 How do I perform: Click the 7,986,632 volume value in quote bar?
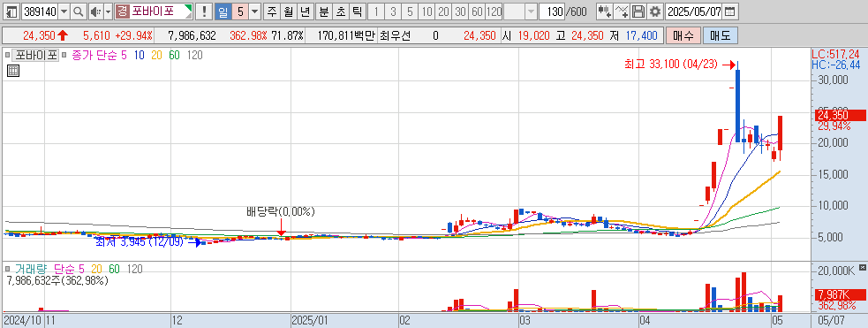tap(192, 36)
